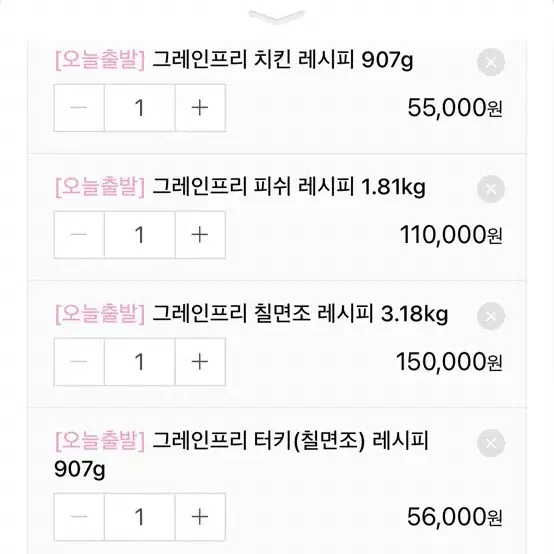Remove 치킨 레시피 907g item with X
The height and width of the screenshot is (554, 554).
[491, 62]
